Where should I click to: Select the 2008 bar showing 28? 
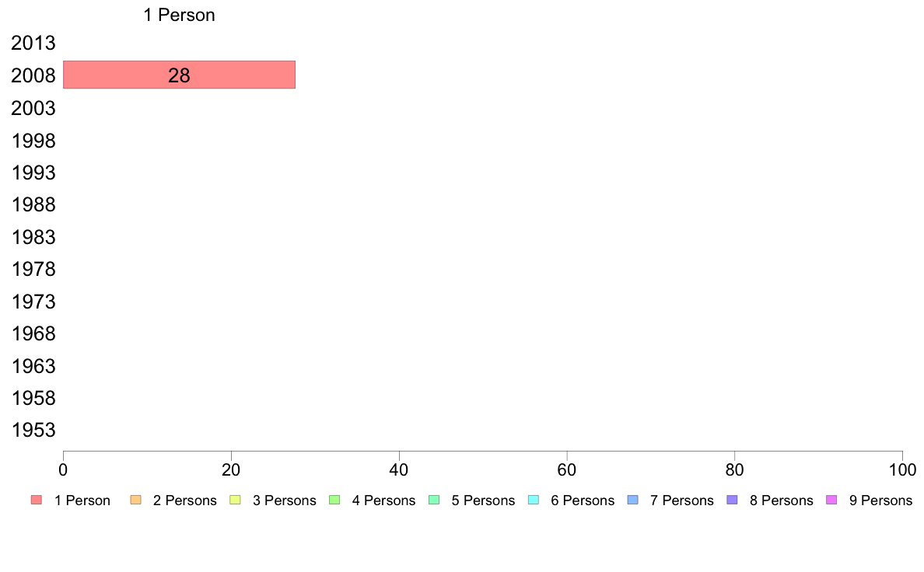coord(179,75)
